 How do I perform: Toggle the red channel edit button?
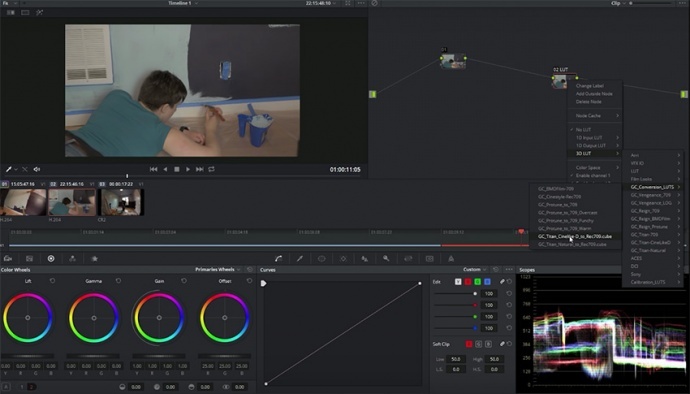tap(468, 282)
